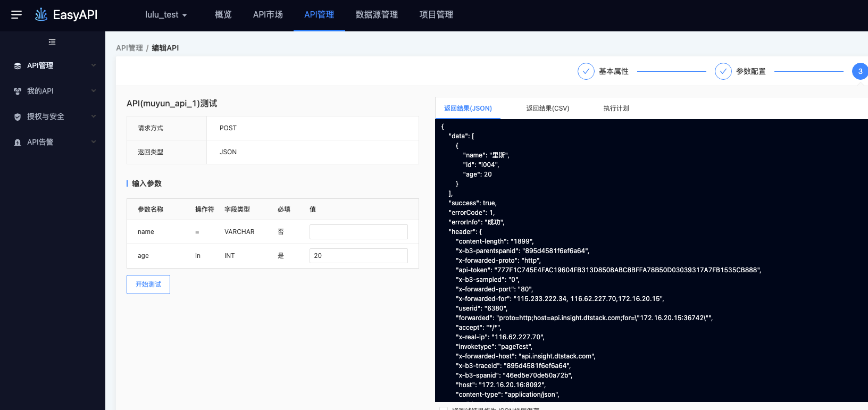Open the 项目管理 top menu

pyautogui.click(x=436, y=15)
